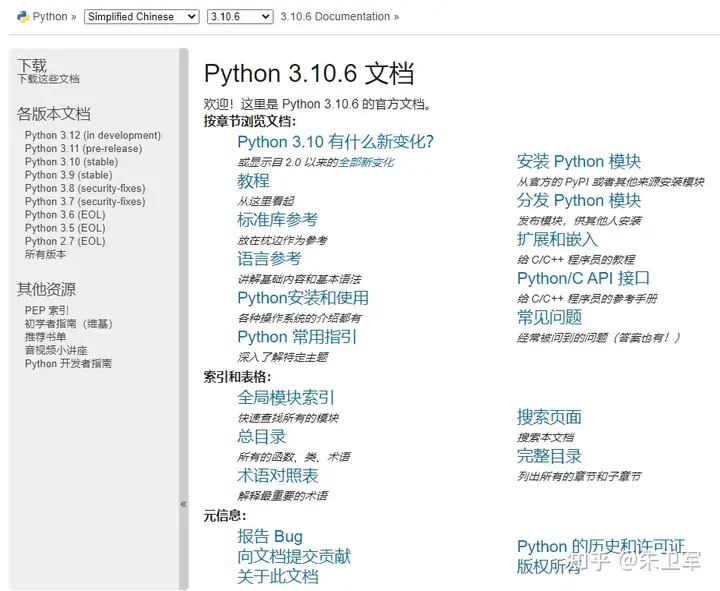
Task: Open Python 3.8 (security-fixes) docs
Action: (x=85, y=189)
